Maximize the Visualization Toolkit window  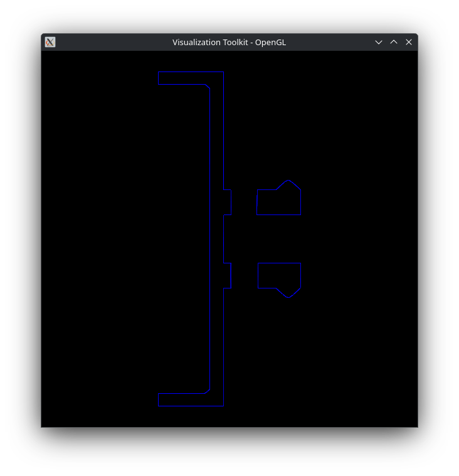coord(394,42)
